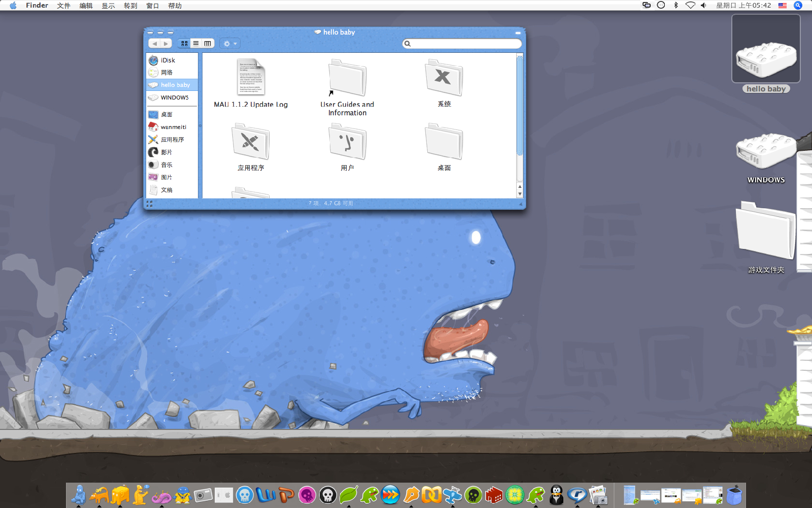
Task: Select hello baby drive on desktop
Action: pos(766,54)
